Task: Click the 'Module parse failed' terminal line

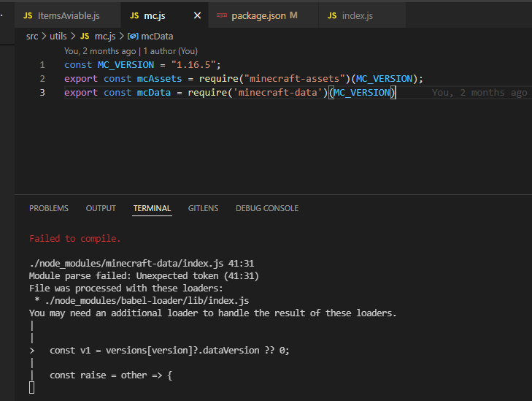Action: (144, 276)
